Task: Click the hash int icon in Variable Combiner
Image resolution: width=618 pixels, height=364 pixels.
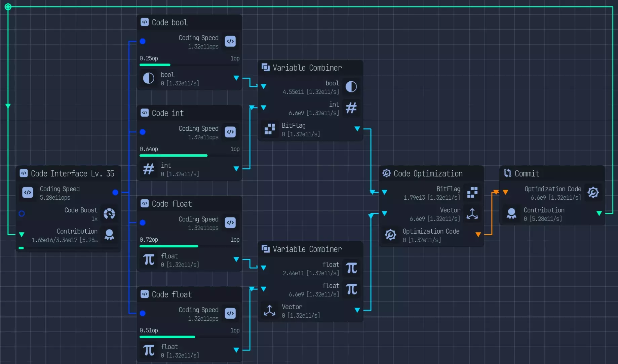Action: click(351, 108)
